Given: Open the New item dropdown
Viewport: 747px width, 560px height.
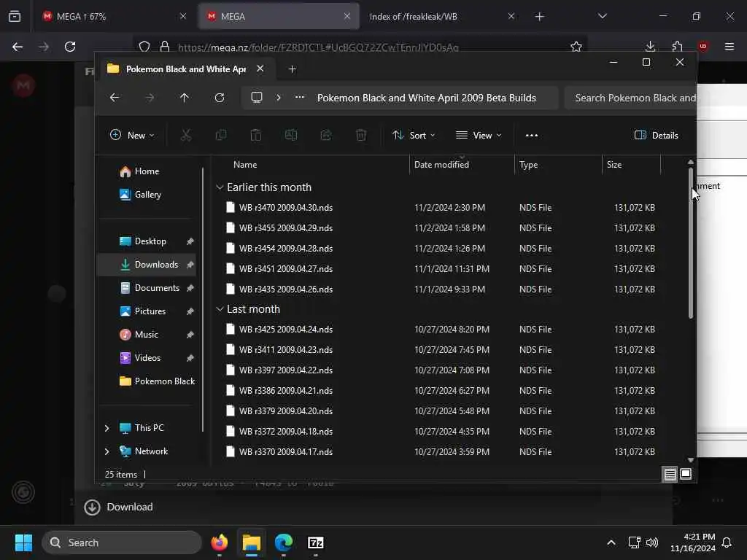Looking at the screenshot, I should pyautogui.click(x=132, y=135).
